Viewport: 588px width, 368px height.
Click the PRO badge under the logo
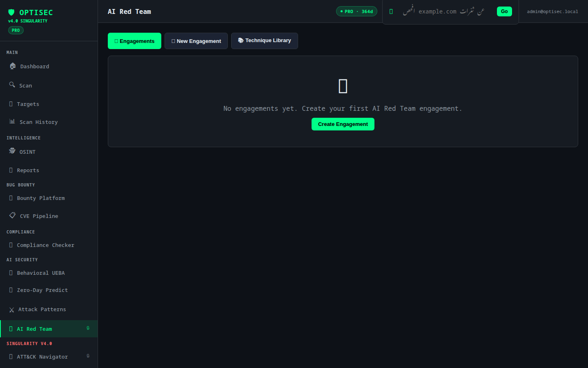[x=16, y=30]
